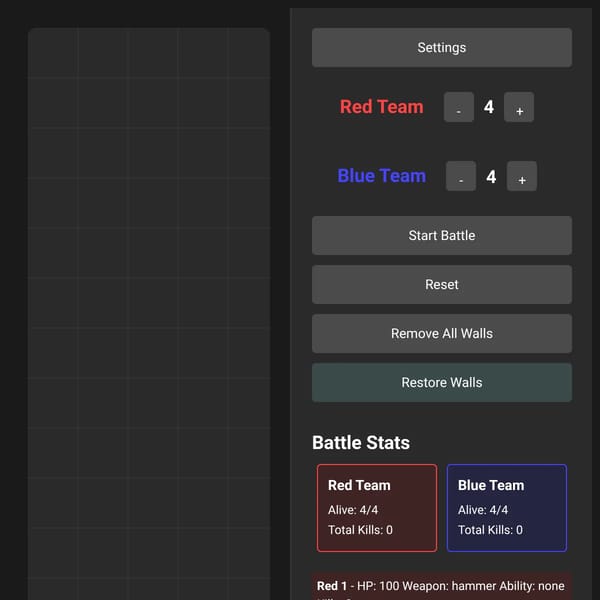Open the Settings button

pos(442,47)
